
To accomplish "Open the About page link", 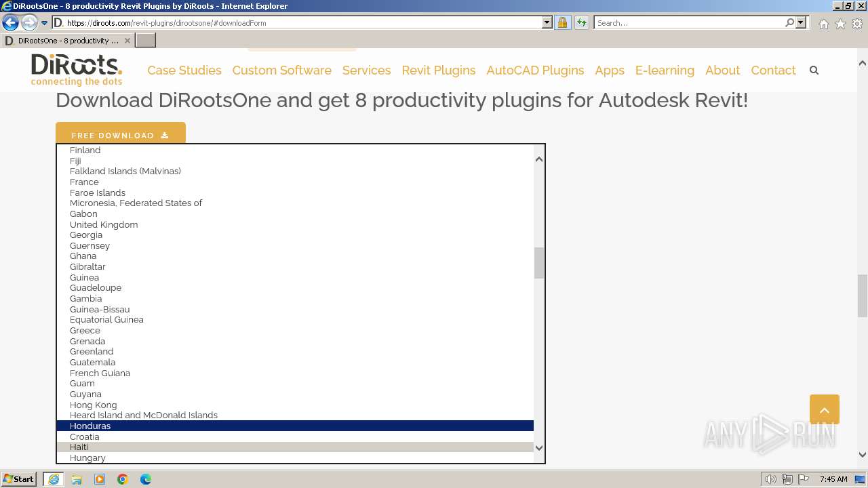I will pos(722,70).
